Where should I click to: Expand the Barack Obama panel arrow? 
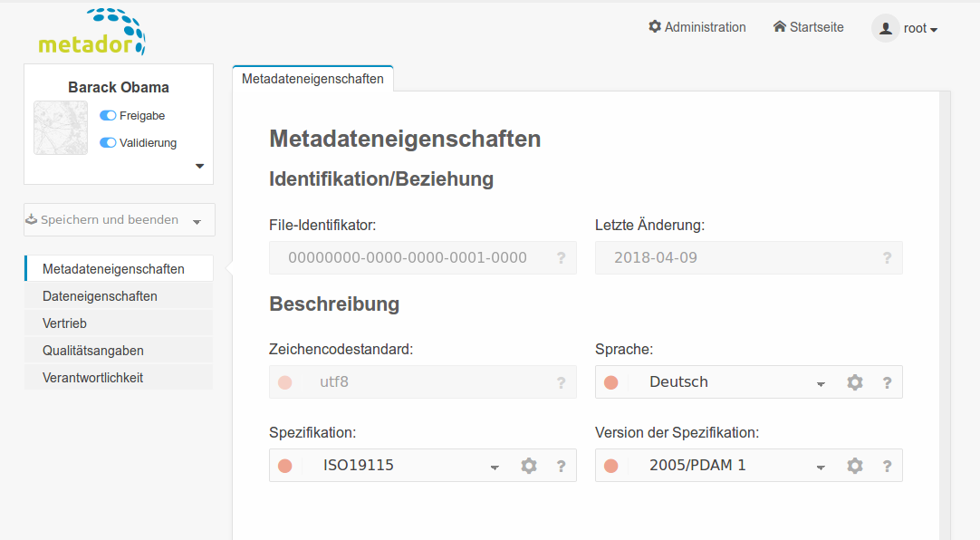pos(199,166)
